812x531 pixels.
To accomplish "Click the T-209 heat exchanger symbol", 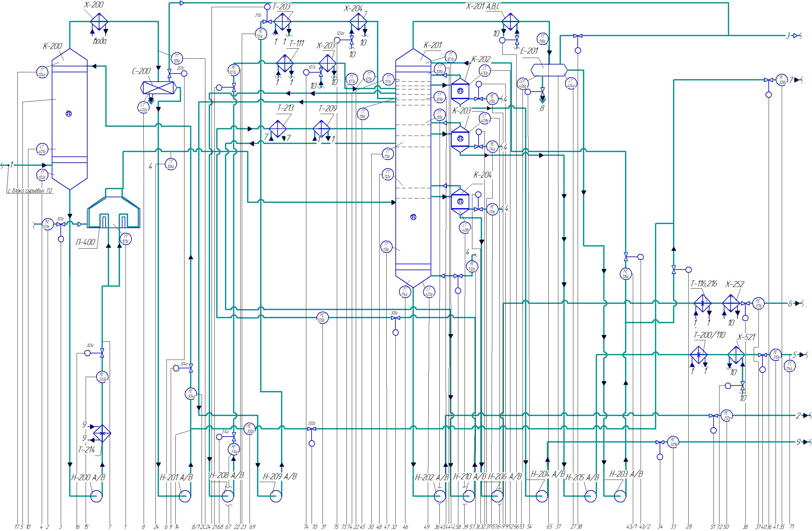I will click(x=322, y=129).
